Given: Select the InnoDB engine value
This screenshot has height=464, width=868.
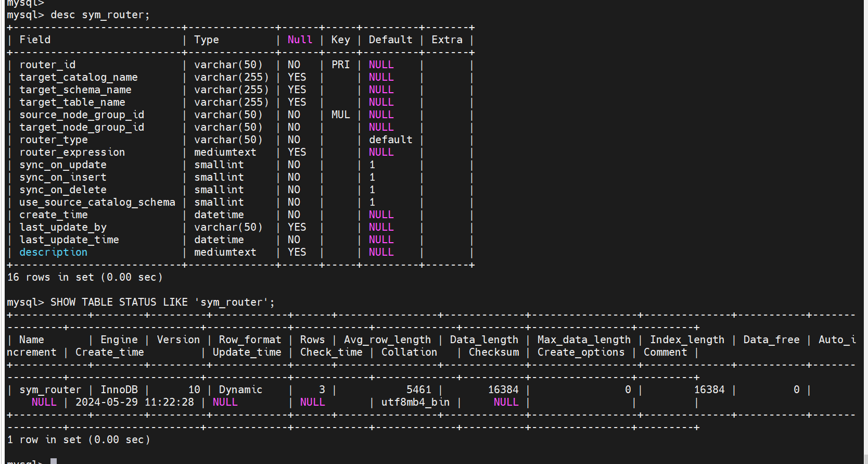Looking at the screenshot, I should (x=119, y=390).
